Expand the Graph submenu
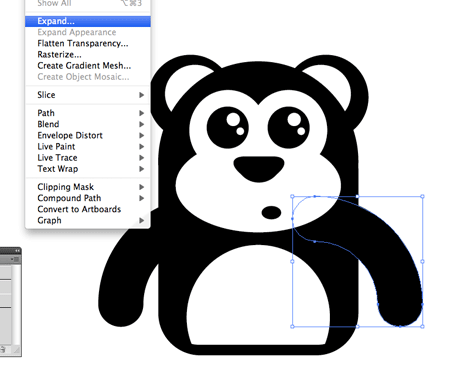 pyautogui.click(x=142, y=220)
